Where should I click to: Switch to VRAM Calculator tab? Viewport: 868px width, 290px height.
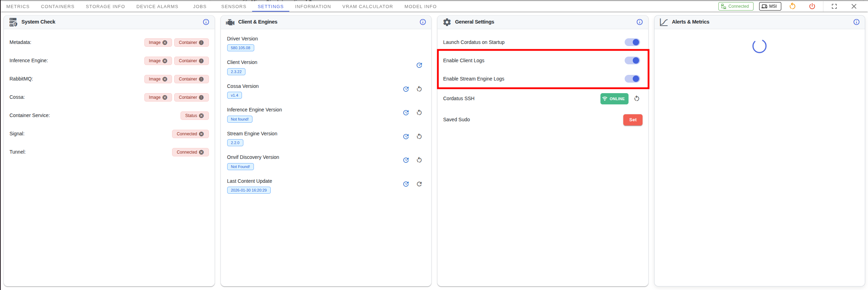[x=367, y=6]
